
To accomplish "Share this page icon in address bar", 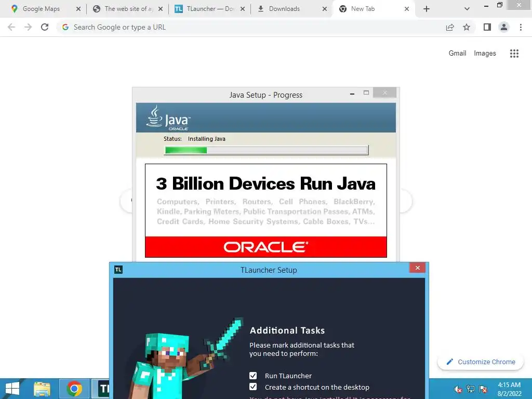I will point(450,27).
